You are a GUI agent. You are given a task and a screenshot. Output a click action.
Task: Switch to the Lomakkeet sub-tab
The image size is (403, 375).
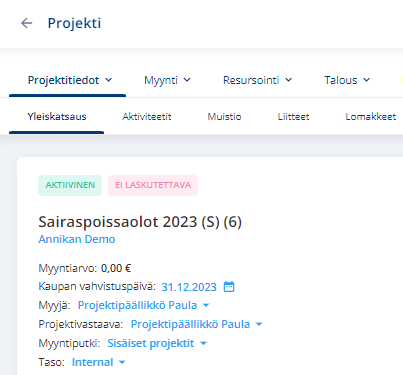(371, 117)
